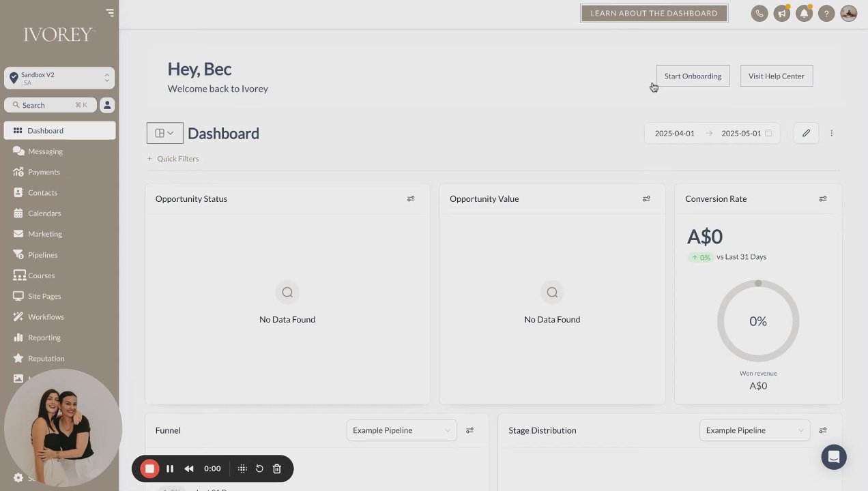Open the megaphone announcements icon
Viewport: 868px width, 491px height.
coord(782,13)
